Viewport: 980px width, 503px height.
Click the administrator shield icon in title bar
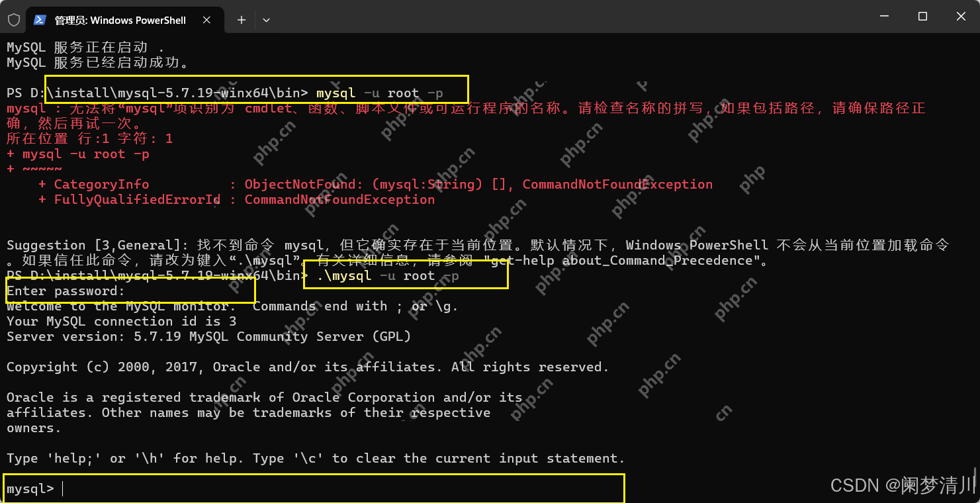pos(13,20)
